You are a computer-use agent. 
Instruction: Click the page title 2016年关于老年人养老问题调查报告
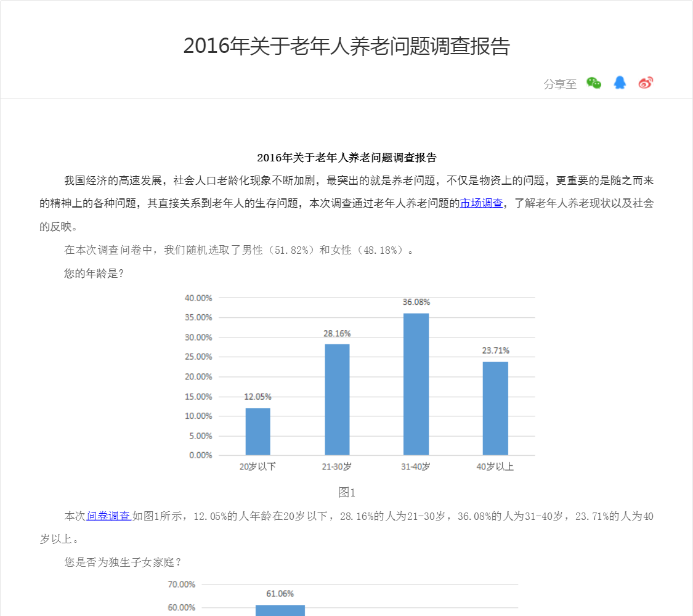[346, 46]
